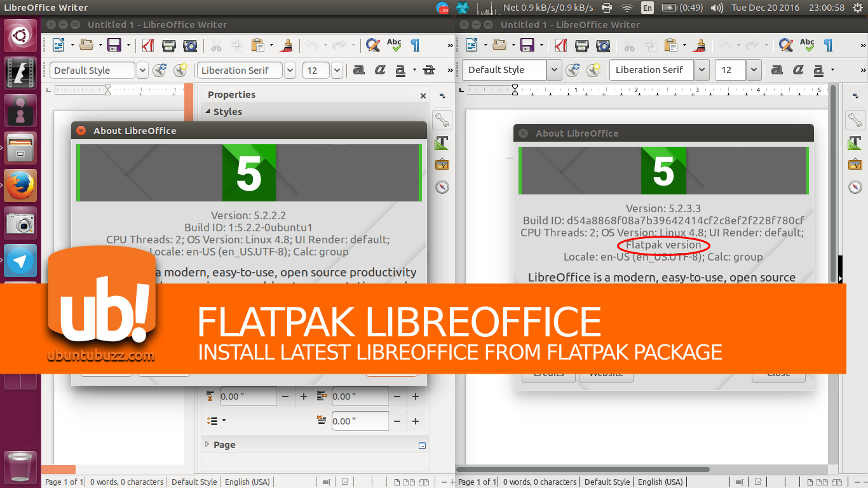Launch Firefox from the Ubuntu launcher
The width and height of the screenshot is (868, 488).
pos(21,186)
